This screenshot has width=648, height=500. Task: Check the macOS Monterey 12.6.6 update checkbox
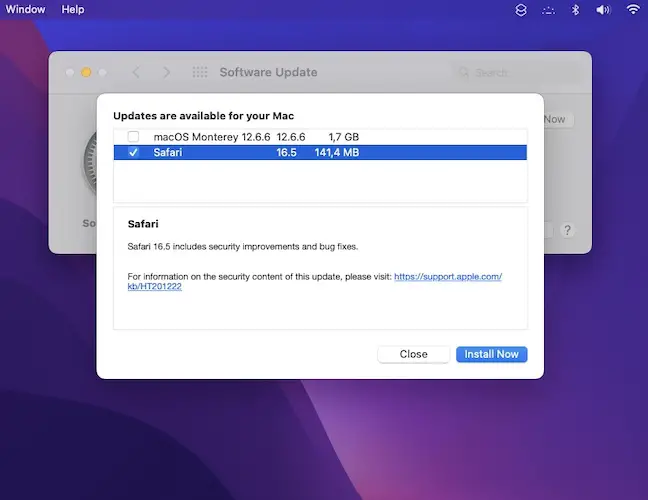[x=133, y=136]
